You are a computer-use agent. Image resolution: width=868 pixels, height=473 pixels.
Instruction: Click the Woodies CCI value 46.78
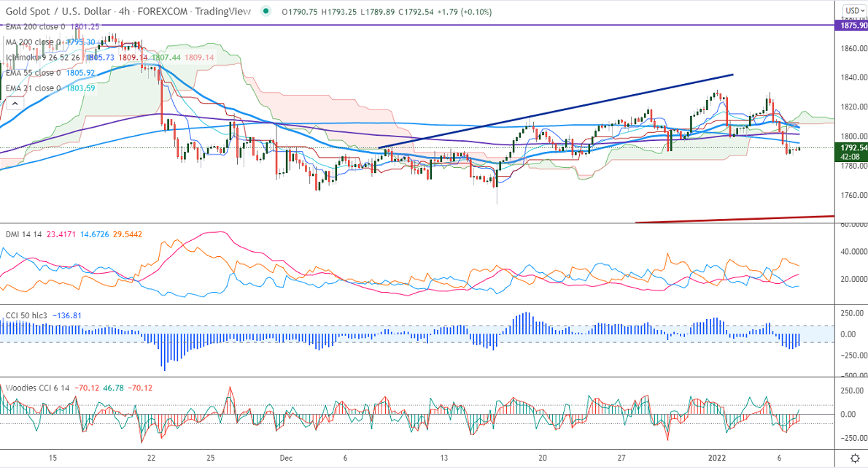(x=114, y=388)
